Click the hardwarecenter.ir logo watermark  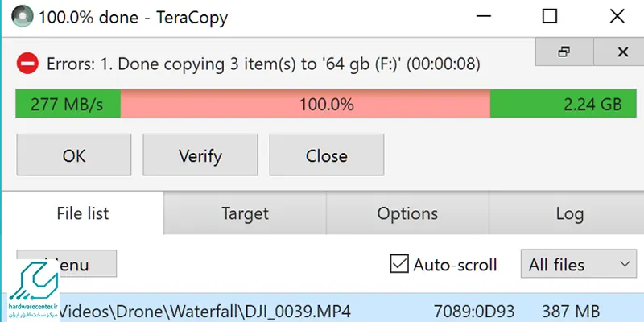34,290
